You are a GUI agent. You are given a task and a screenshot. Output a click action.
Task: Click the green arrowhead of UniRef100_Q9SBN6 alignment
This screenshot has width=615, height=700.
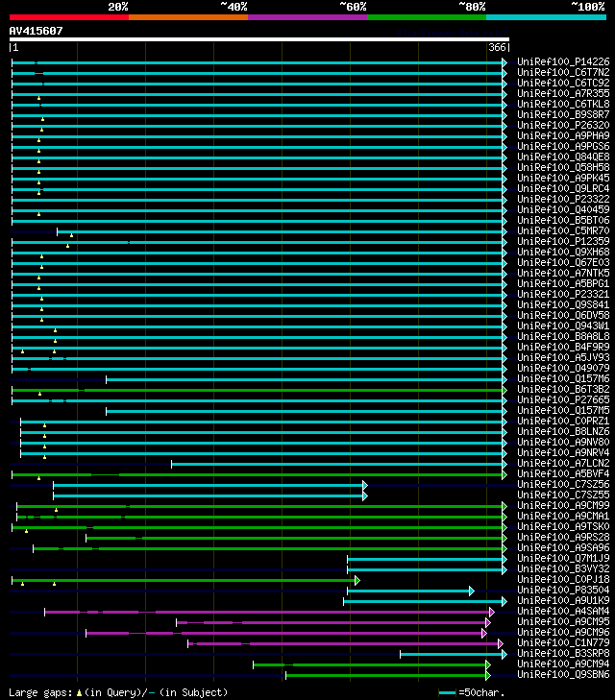pos(488,675)
